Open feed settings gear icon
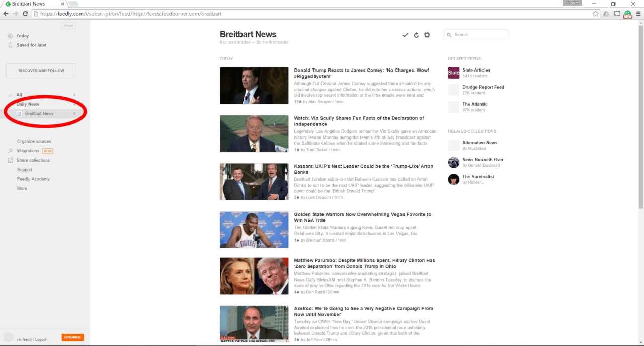This screenshot has width=644, height=346. pyautogui.click(x=427, y=35)
